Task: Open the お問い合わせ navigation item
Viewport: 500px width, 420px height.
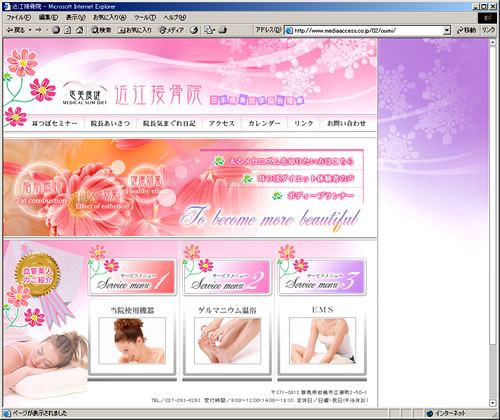Action: pyautogui.click(x=346, y=123)
